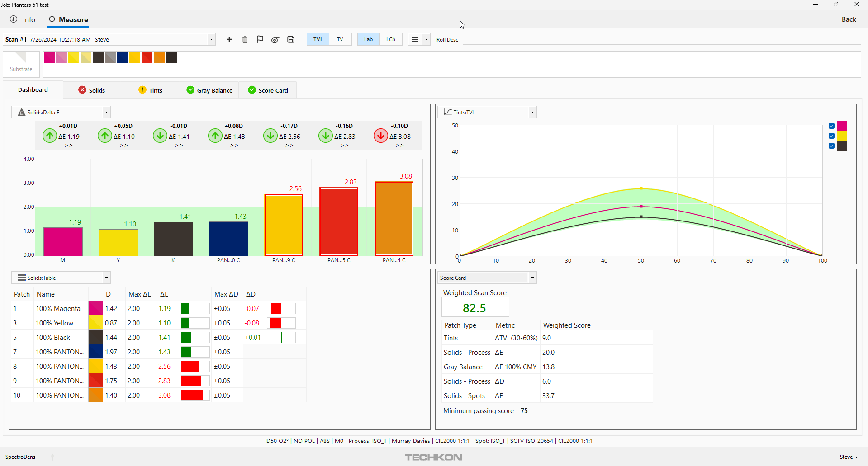The width and height of the screenshot is (868, 466).
Task: Click the trash icon to delete scan
Action: (x=245, y=40)
